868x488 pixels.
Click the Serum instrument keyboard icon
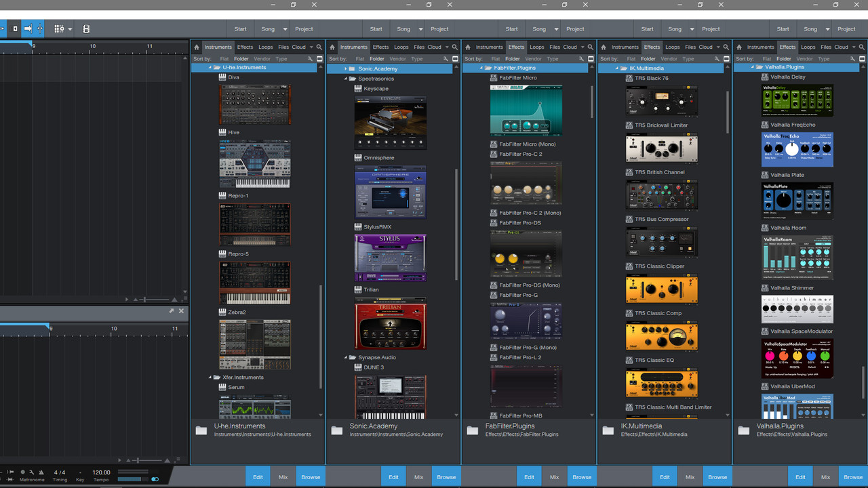click(x=222, y=387)
